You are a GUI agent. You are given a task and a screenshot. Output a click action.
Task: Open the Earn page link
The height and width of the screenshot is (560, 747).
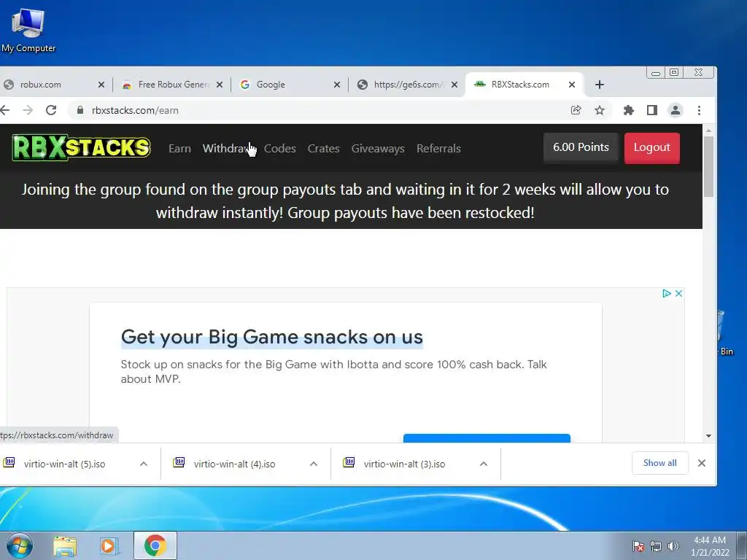tap(179, 149)
